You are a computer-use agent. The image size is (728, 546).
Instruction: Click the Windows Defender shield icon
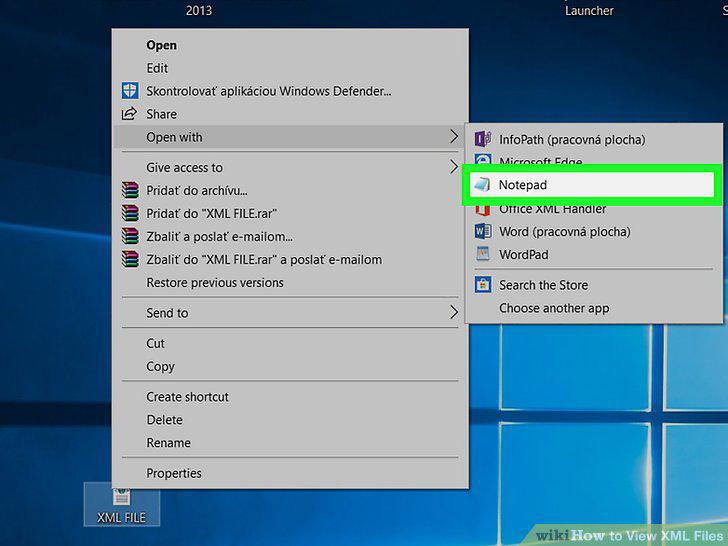(x=130, y=91)
